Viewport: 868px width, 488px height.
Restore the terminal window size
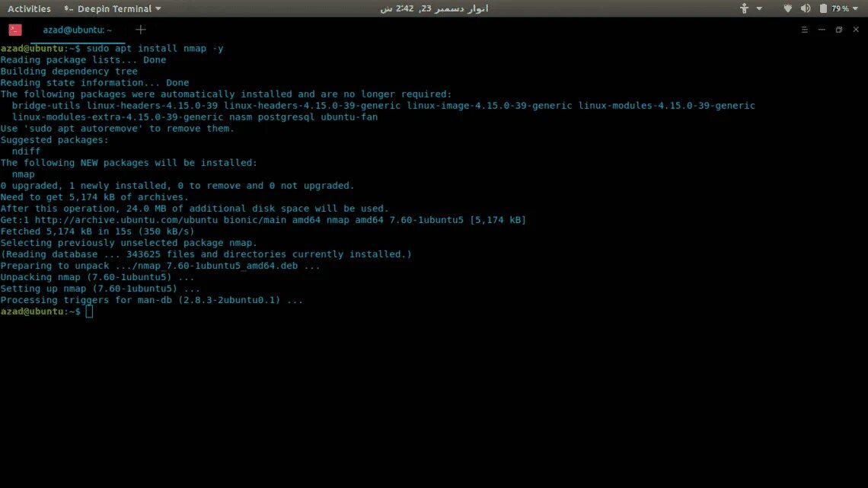[x=838, y=30]
